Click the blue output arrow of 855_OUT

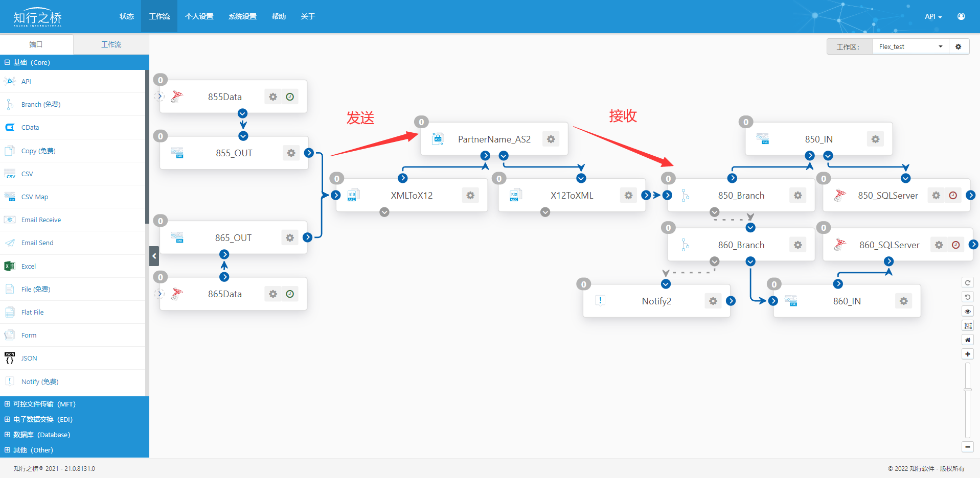tap(309, 153)
